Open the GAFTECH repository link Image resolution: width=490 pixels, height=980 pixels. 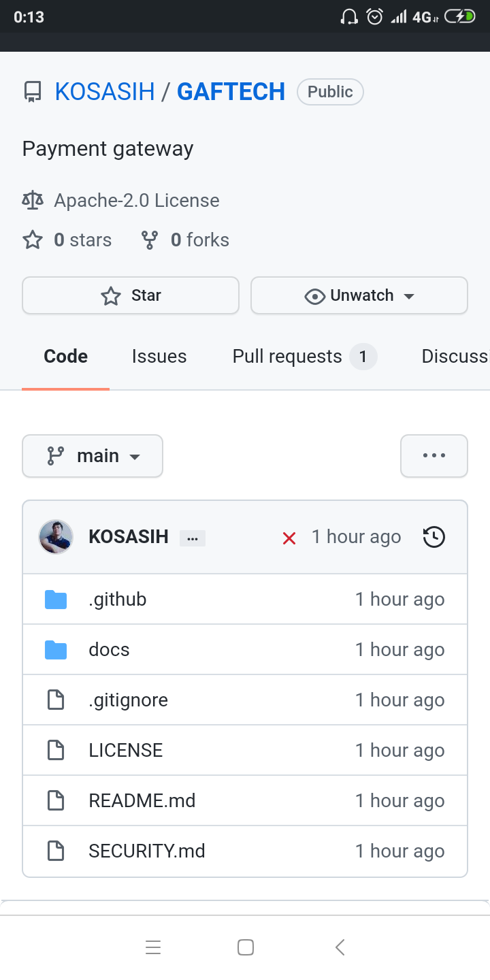(231, 92)
